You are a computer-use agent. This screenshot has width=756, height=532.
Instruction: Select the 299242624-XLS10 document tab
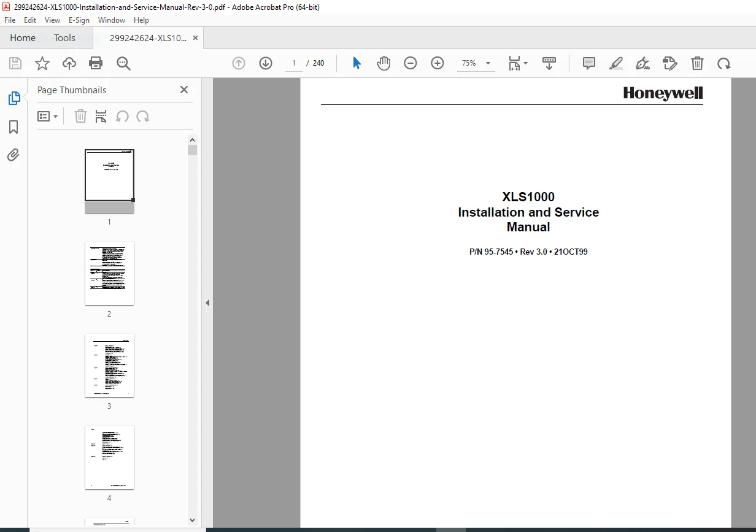[148, 38]
